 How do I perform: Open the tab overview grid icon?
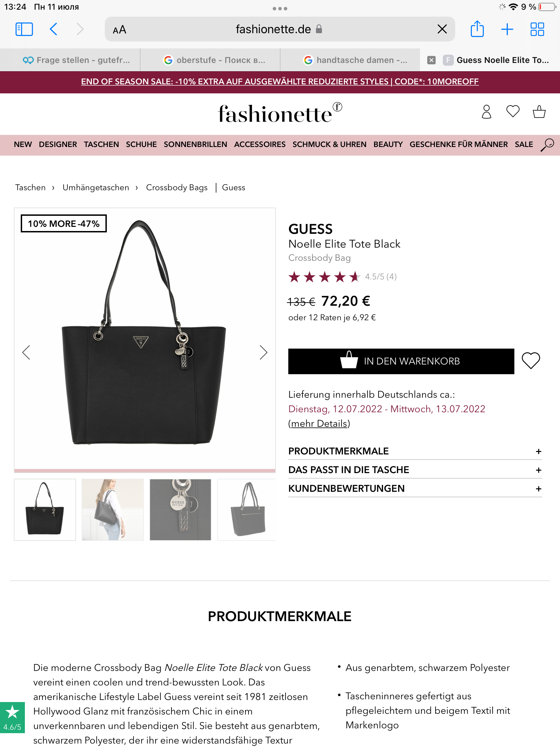coord(537,29)
